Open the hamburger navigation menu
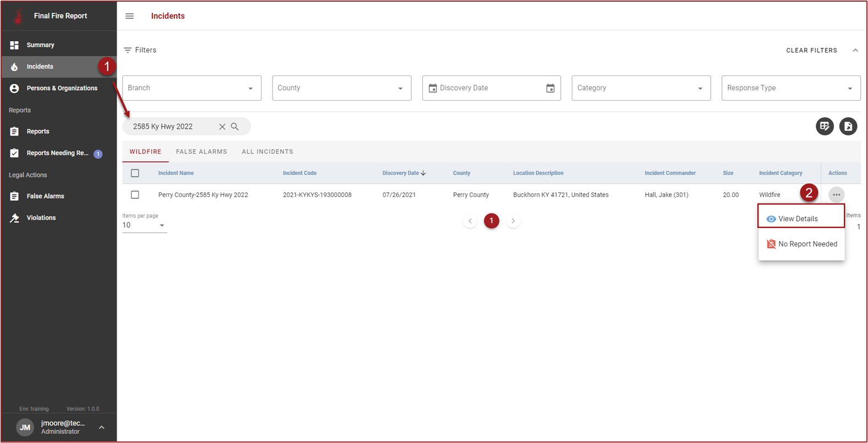Viewport: 868px width, 443px height. (129, 16)
